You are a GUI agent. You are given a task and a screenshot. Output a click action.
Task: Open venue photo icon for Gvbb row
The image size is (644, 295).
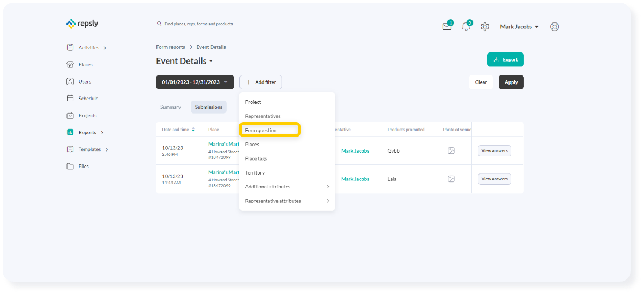[451, 151]
